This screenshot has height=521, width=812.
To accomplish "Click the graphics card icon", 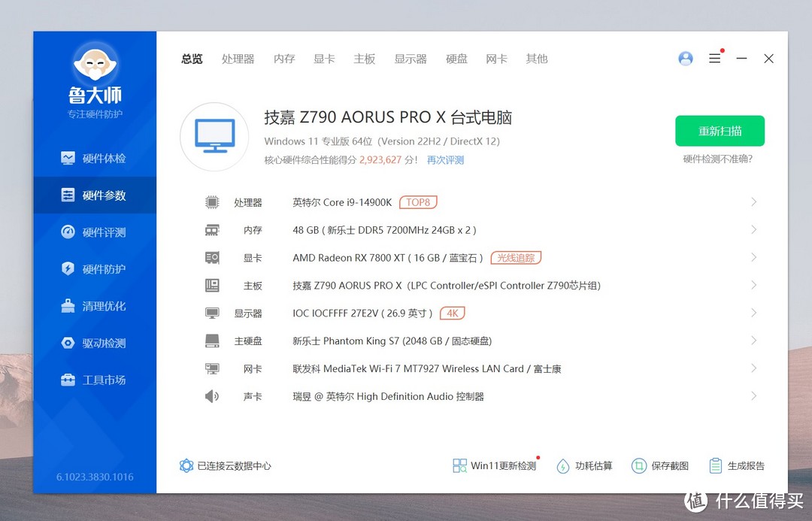I will (212, 257).
